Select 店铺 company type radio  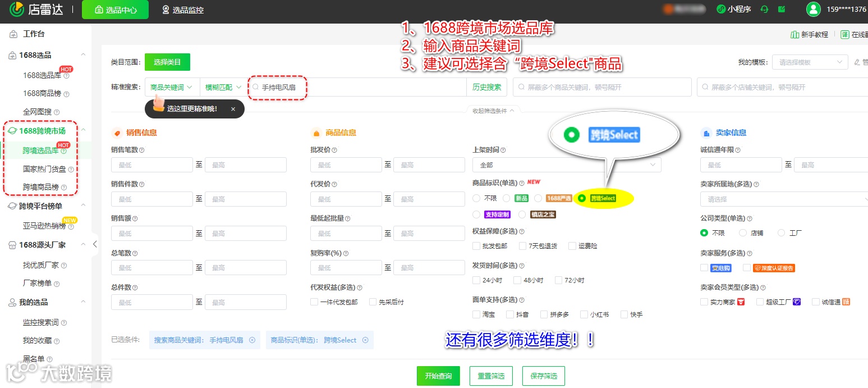click(743, 232)
